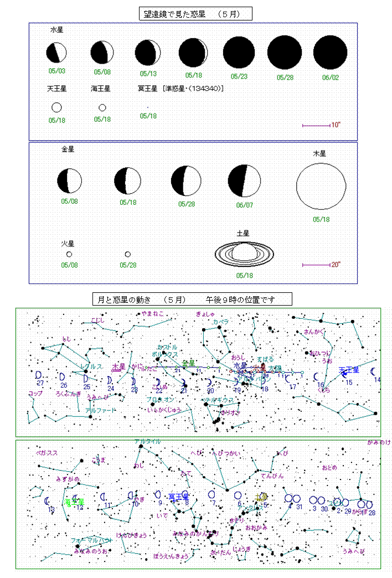Click the moon icon for day 10
The height and width of the screenshot is (578, 392).
point(131,496)
